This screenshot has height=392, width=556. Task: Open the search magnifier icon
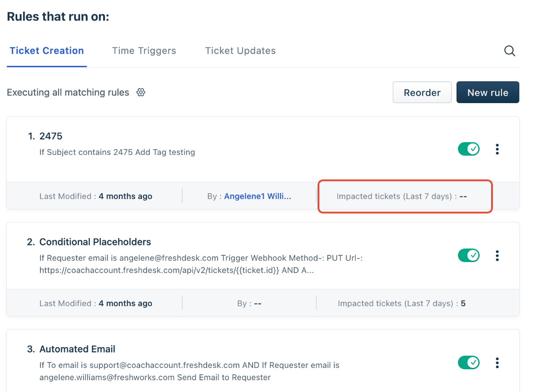(x=510, y=51)
